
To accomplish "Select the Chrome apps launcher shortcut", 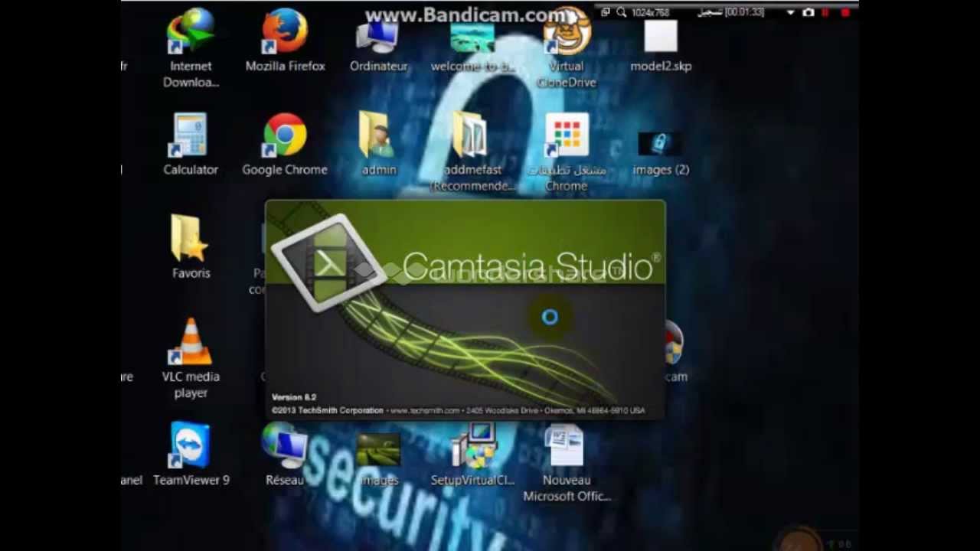I will coord(567,152).
